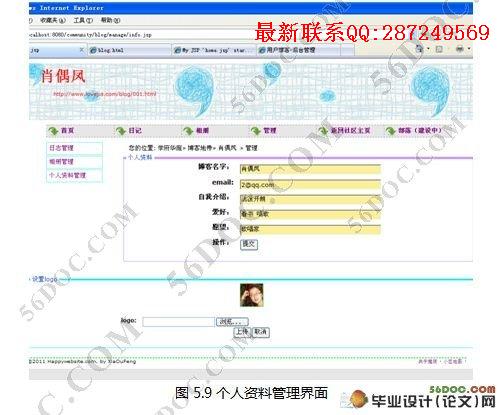Image resolution: width=504 pixels, height=415 pixels.
Task: Click the 爱好 input field
Action: 310,214
